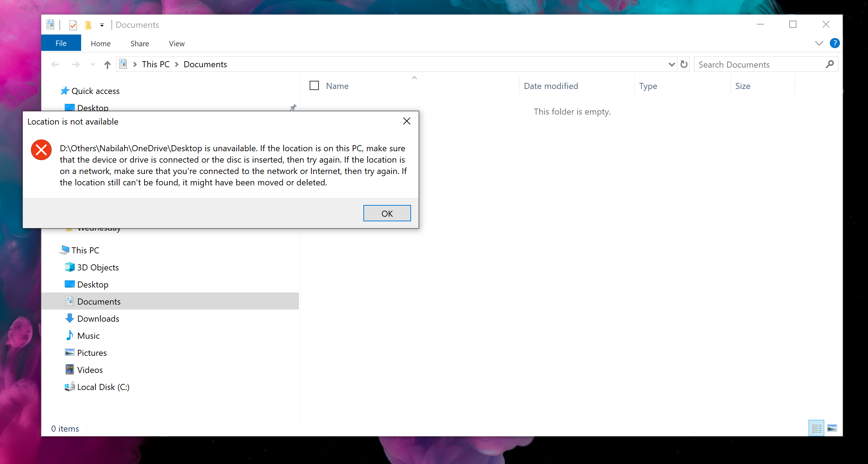This screenshot has height=464, width=868.
Task: Open the Pictures folder
Action: tap(92, 353)
